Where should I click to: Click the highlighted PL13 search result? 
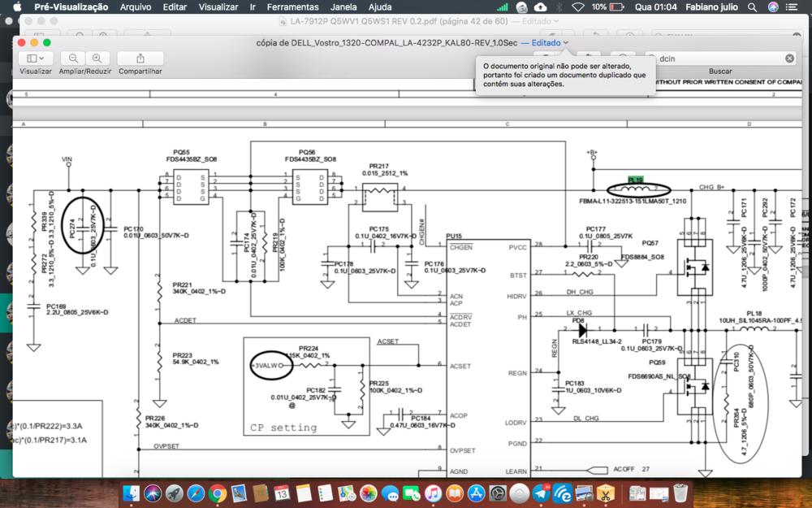(636, 180)
